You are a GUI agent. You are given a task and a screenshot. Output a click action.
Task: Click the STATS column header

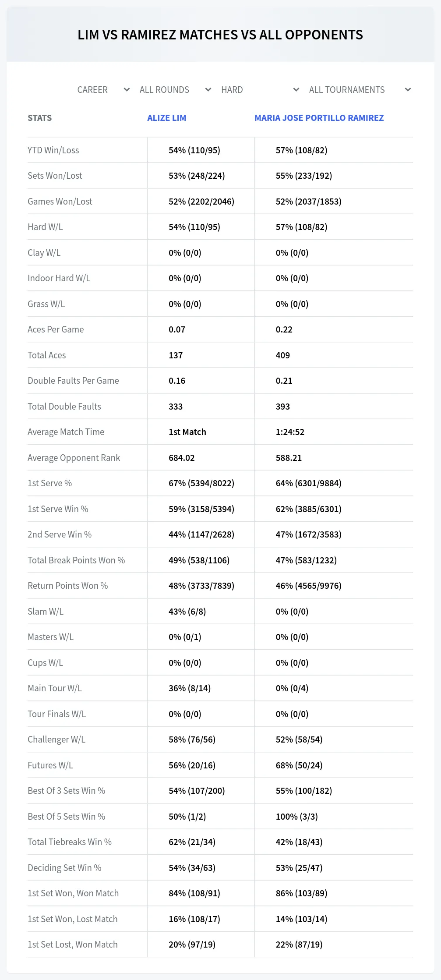[39, 118]
